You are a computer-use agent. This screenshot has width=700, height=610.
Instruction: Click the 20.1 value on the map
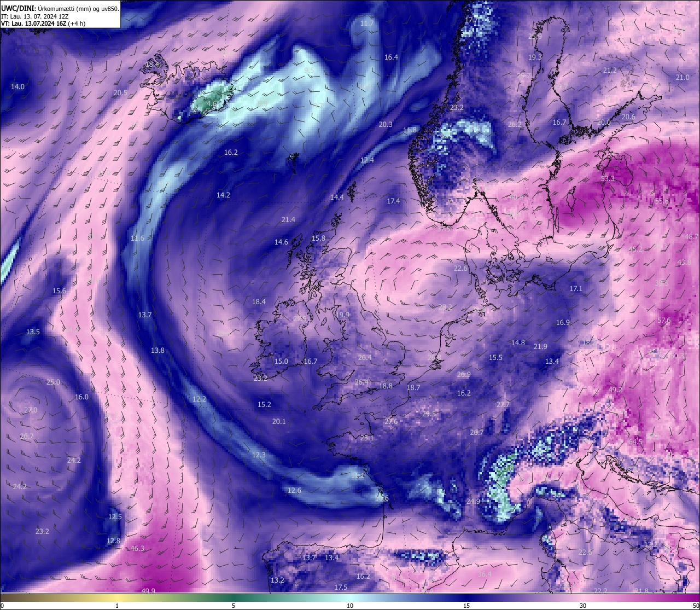[x=279, y=421]
